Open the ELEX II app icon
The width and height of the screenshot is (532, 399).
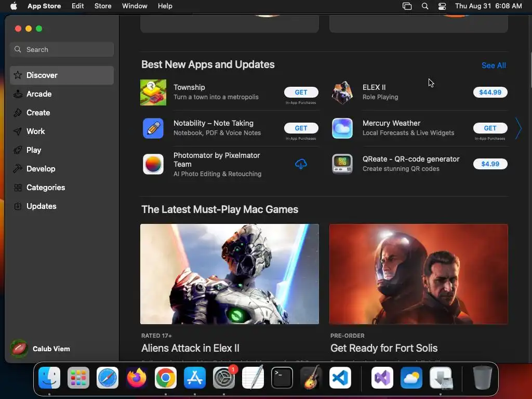coord(342,92)
